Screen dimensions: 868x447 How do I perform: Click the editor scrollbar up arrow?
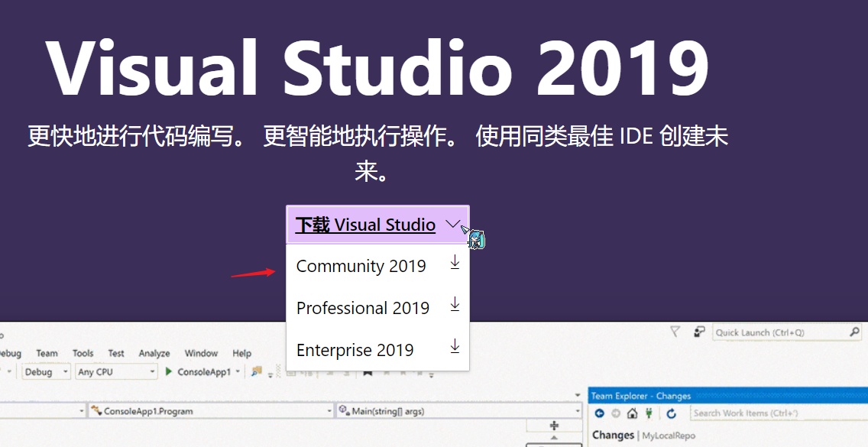pyautogui.click(x=554, y=438)
